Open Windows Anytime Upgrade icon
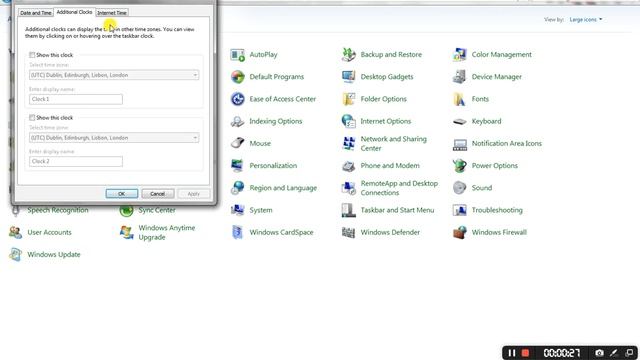 click(x=126, y=232)
